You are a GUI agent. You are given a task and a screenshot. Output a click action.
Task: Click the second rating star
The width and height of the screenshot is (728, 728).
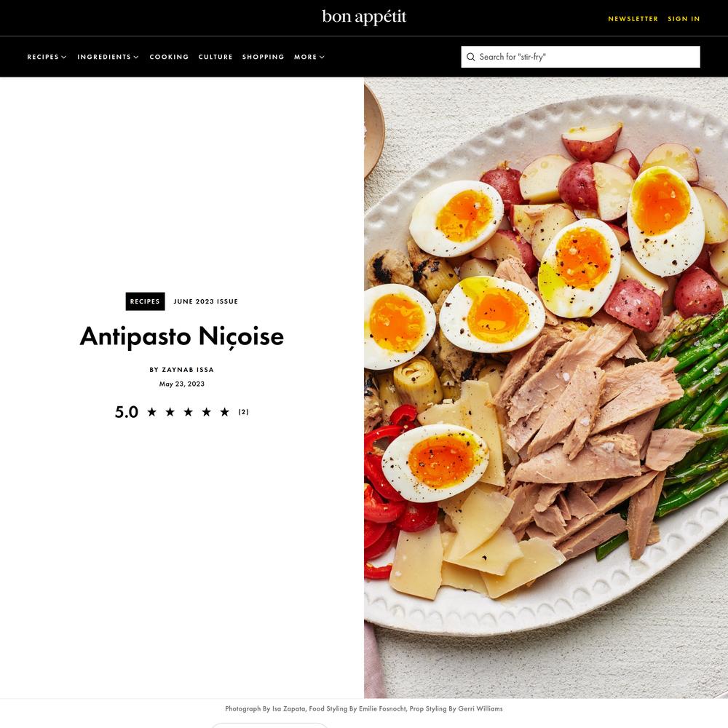click(x=170, y=412)
